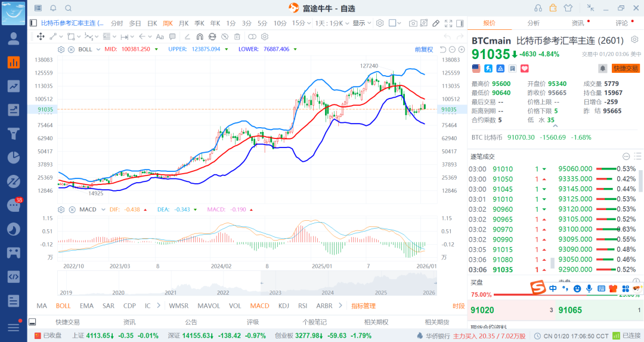
Task: Select the 月K chart period
Action: click(x=183, y=23)
